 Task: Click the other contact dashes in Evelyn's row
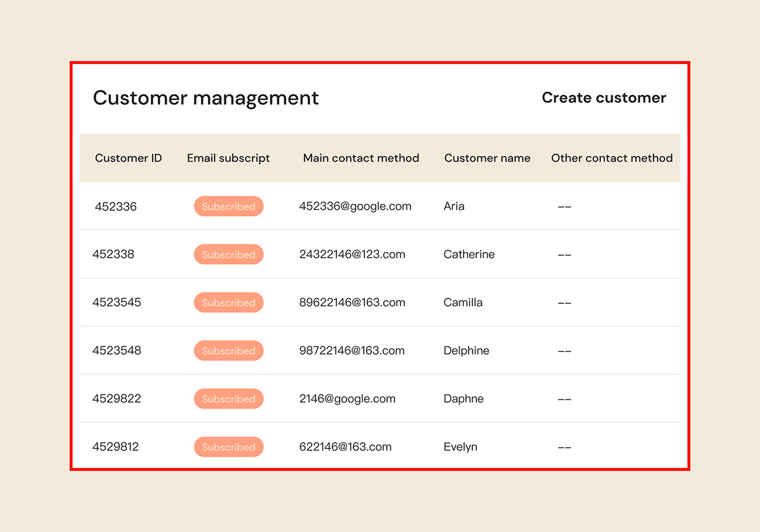564,447
